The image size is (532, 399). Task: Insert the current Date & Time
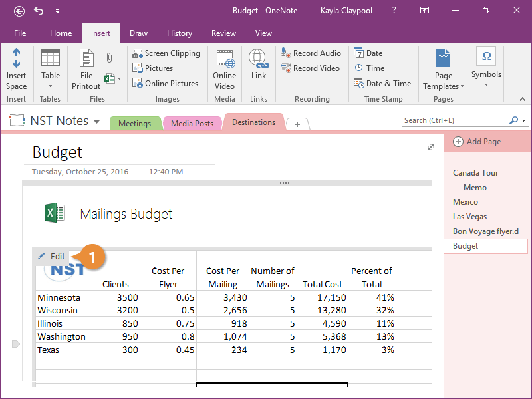click(383, 83)
